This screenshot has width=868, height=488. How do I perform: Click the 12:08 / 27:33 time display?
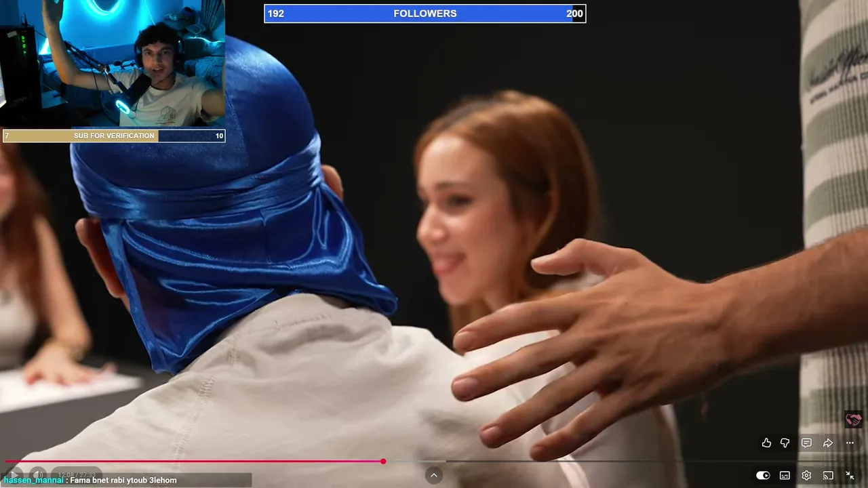click(77, 475)
